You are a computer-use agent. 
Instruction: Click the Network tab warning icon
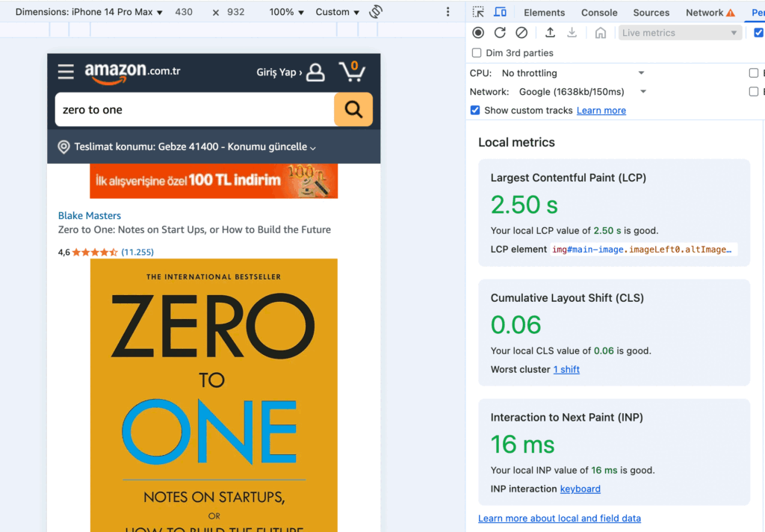[x=731, y=13]
